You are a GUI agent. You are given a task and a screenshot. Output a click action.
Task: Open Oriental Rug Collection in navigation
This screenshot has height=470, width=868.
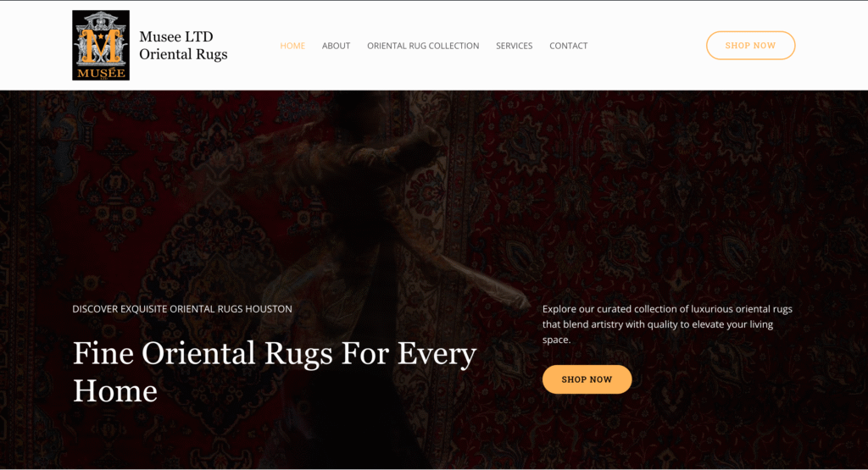click(423, 46)
